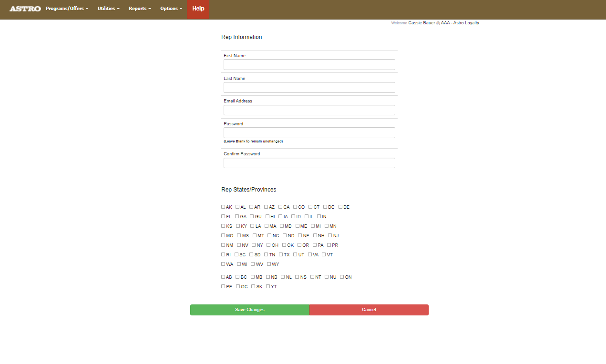
Task: Tick the WI checkbox
Action: click(239, 264)
